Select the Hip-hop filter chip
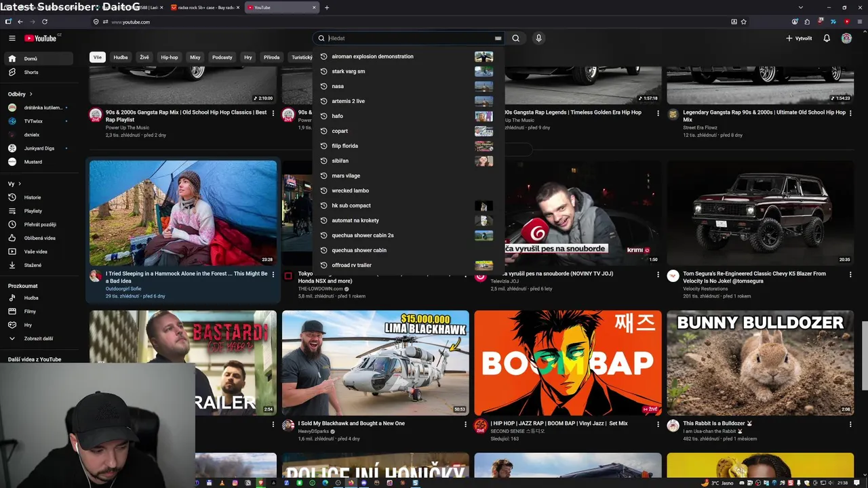The height and width of the screenshot is (488, 868). pos(170,58)
